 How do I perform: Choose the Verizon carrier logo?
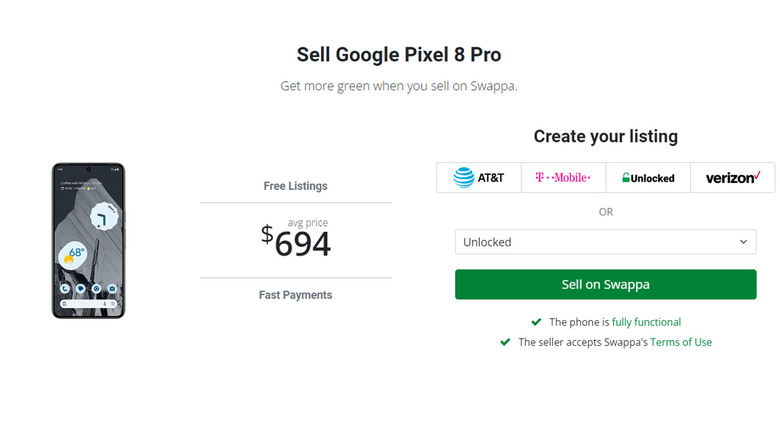point(733,178)
